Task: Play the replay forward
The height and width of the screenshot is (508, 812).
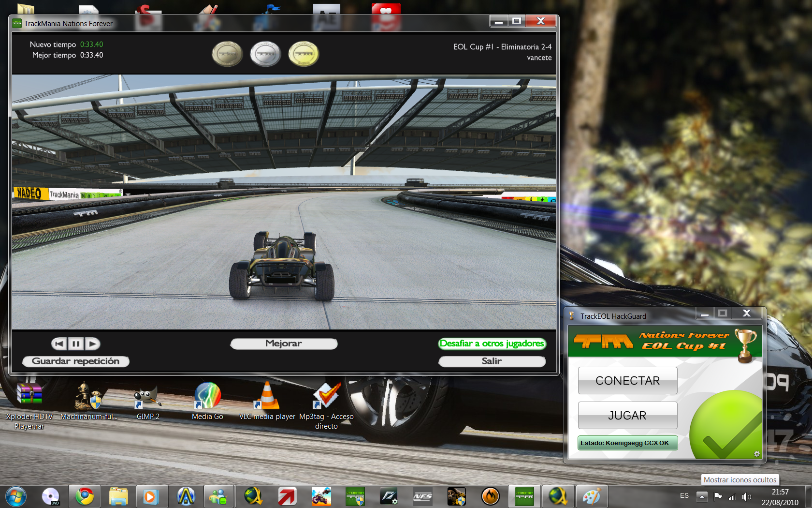Action: click(93, 344)
